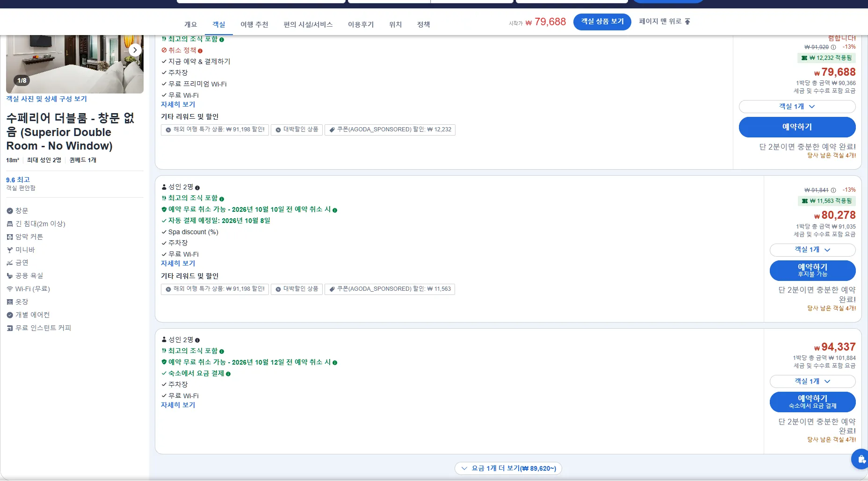The image size is (868, 481).
Task: Expand 객실 1개 dropdown for ₩80,278 offer
Action: coord(812,250)
